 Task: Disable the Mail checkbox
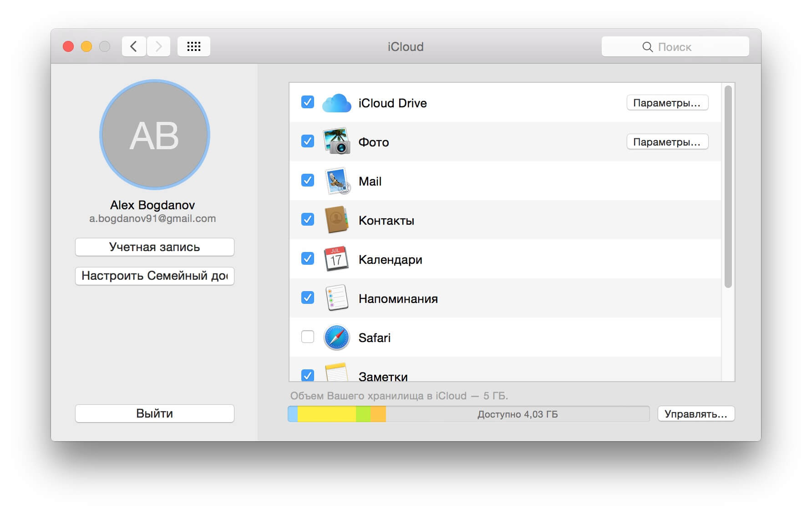[x=308, y=181]
